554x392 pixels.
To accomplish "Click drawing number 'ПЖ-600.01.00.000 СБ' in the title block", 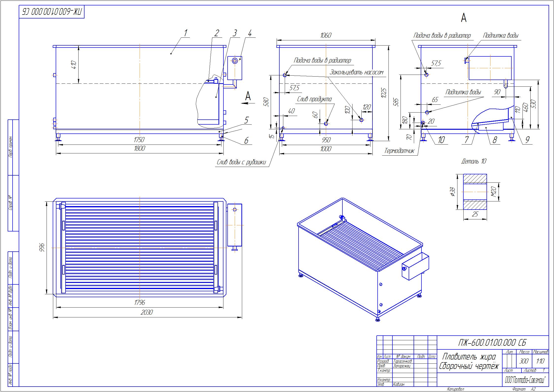I will click(x=493, y=343).
